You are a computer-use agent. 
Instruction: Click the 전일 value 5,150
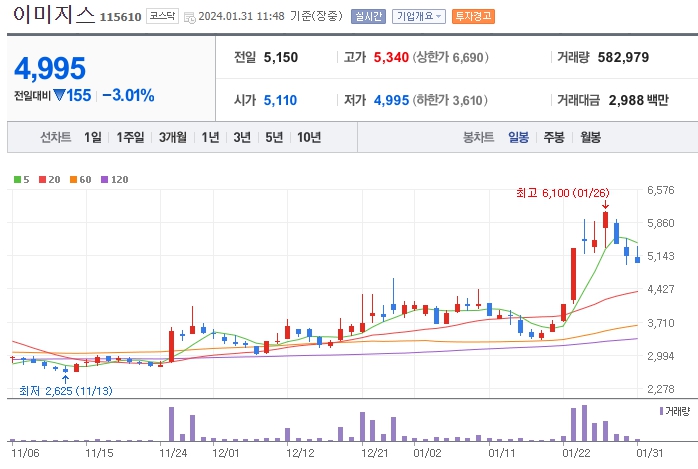pyautogui.click(x=281, y=57)
